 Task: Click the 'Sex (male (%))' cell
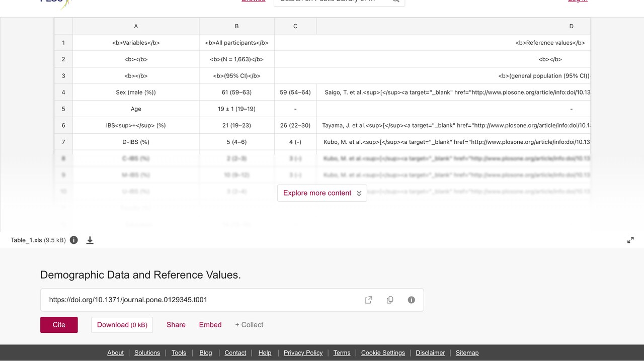(136, 93)
